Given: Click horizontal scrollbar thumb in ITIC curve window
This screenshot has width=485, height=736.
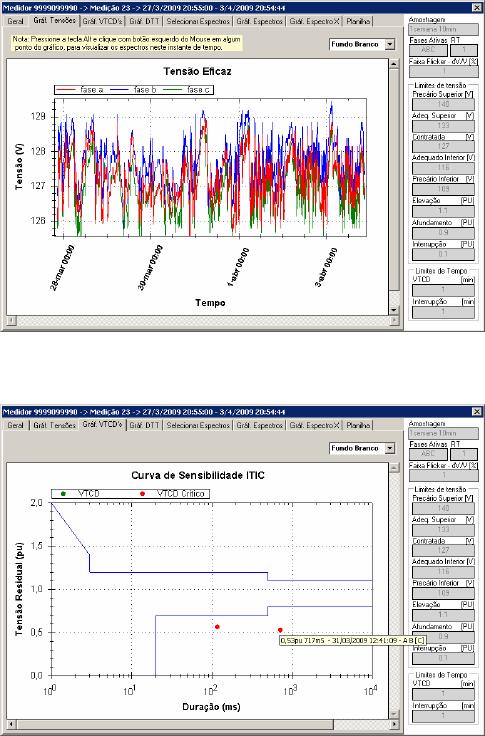Looking at the screenshot, I should [175, 725].
